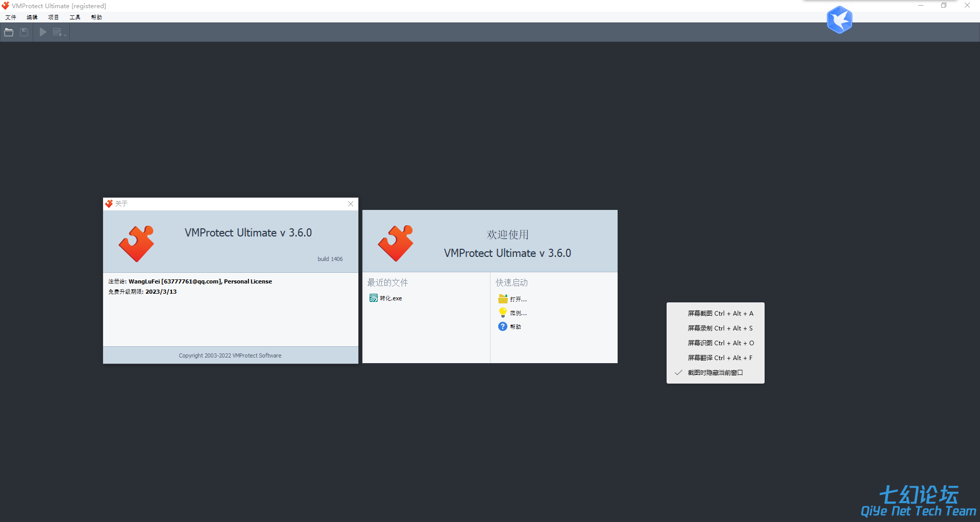Open the 帮助 menu
This screenshot has width=980, height=522.
click(96, 17)
